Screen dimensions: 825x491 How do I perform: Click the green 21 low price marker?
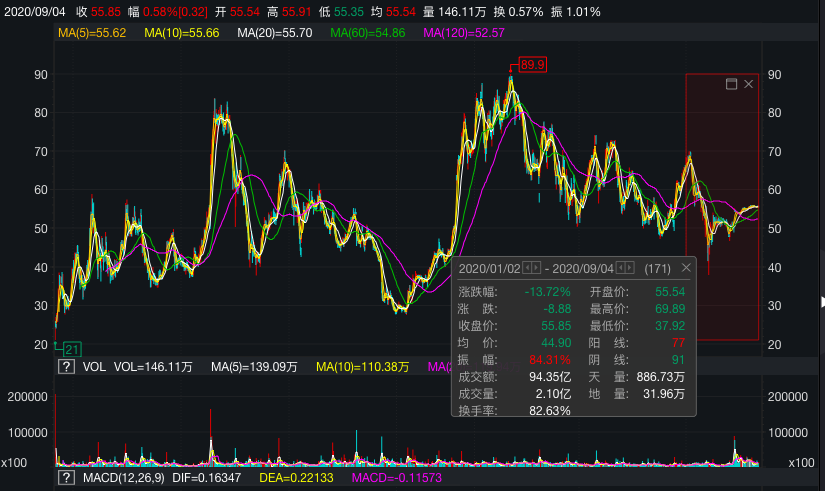(x=72, y=349)
